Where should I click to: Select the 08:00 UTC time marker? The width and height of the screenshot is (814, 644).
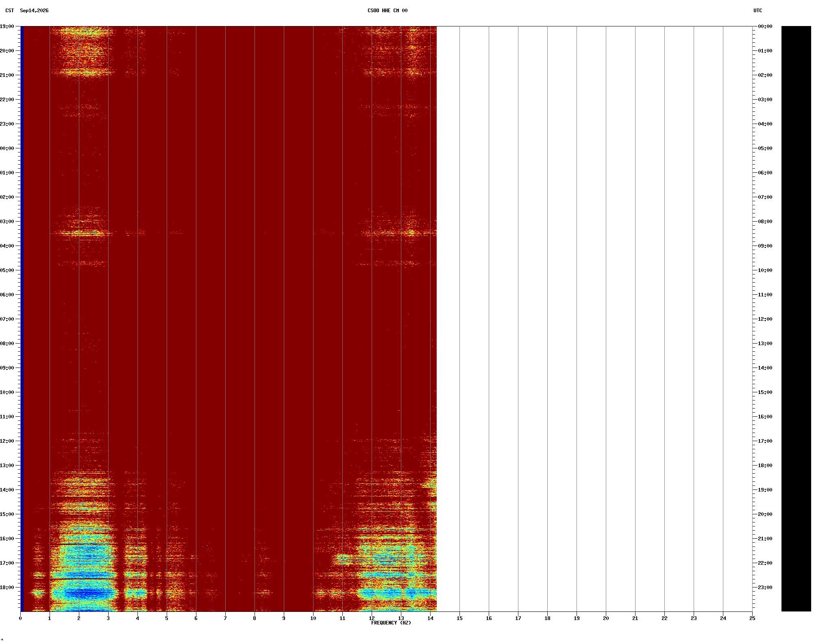(x=765, y=222)
